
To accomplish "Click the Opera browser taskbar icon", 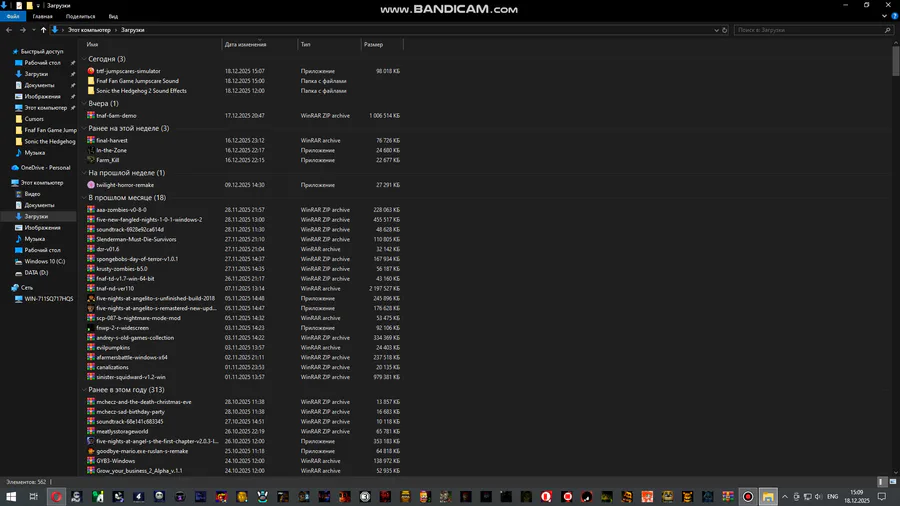I will (x=56, y=497).
